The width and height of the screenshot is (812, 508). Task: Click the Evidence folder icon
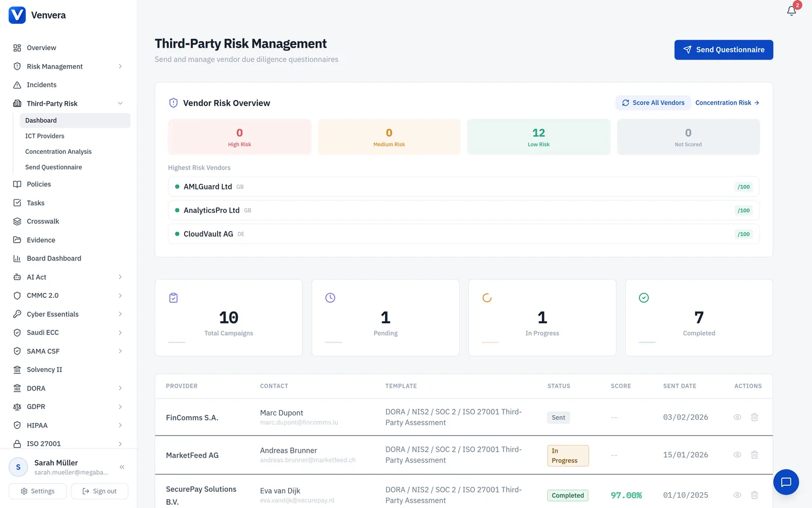[17, 240]
